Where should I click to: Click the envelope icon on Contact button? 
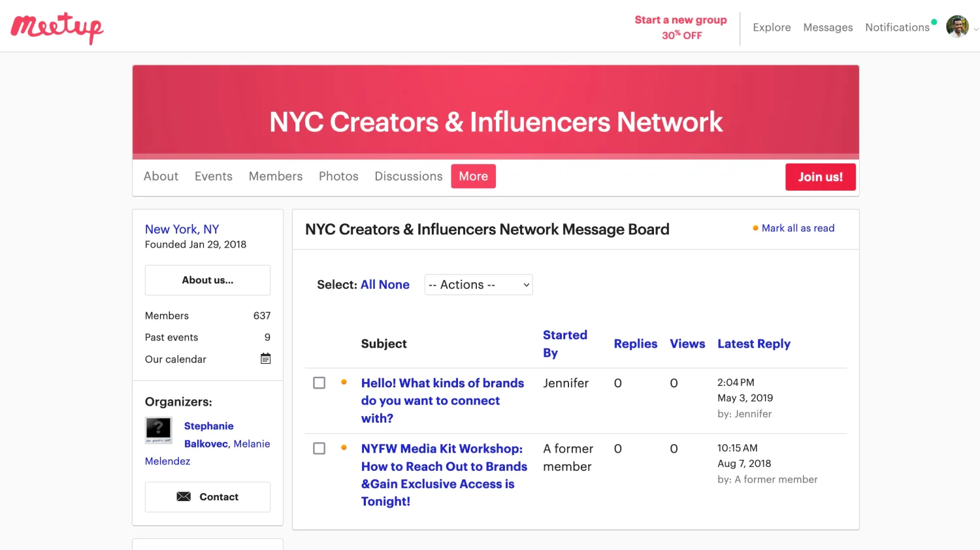click(184, 496)
